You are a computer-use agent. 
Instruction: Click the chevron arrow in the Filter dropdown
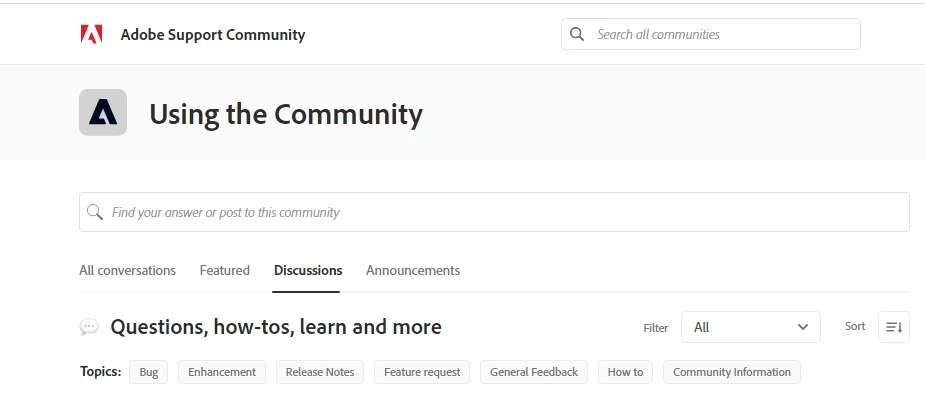[802, 327]
